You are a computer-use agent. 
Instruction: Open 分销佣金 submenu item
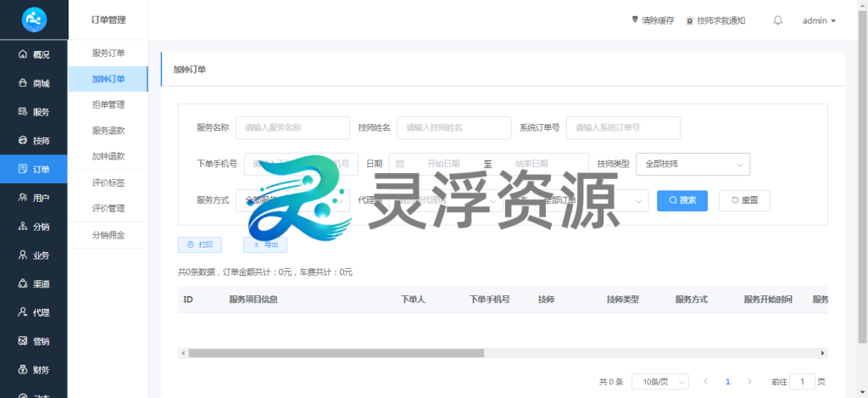point(108,235)
